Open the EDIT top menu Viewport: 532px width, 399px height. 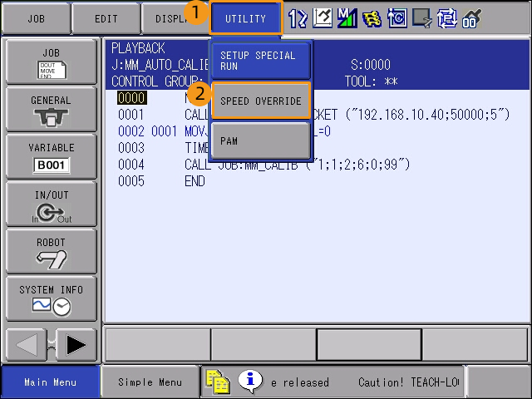point(106,18)
